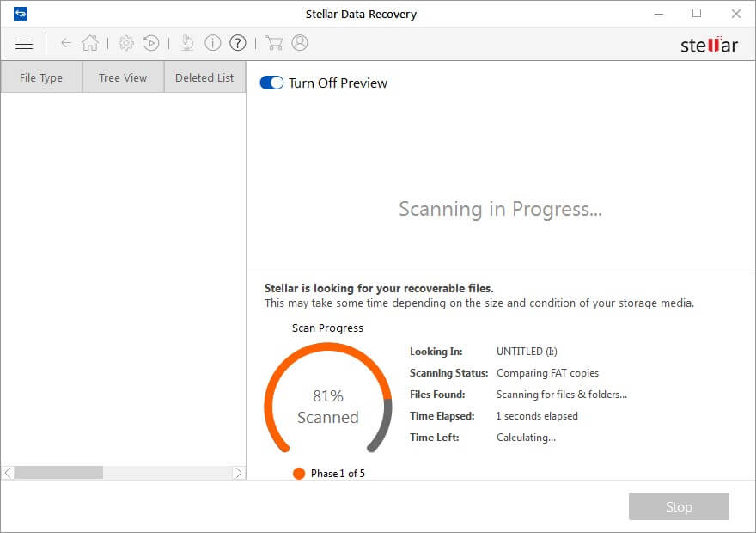Click the Stop button
The width and height of the screenshot is (756, 533).
point(679,506)
